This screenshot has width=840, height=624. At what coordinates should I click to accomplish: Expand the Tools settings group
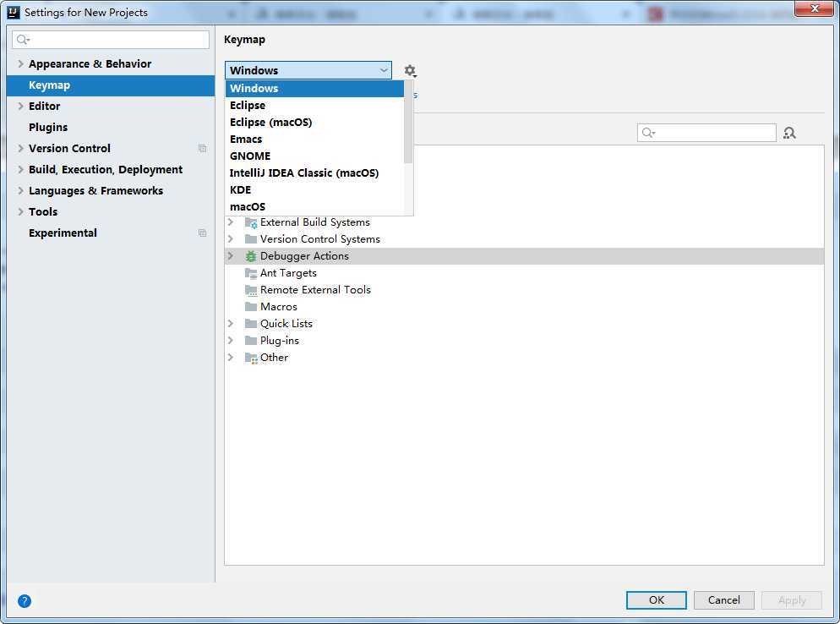point(20,211)
